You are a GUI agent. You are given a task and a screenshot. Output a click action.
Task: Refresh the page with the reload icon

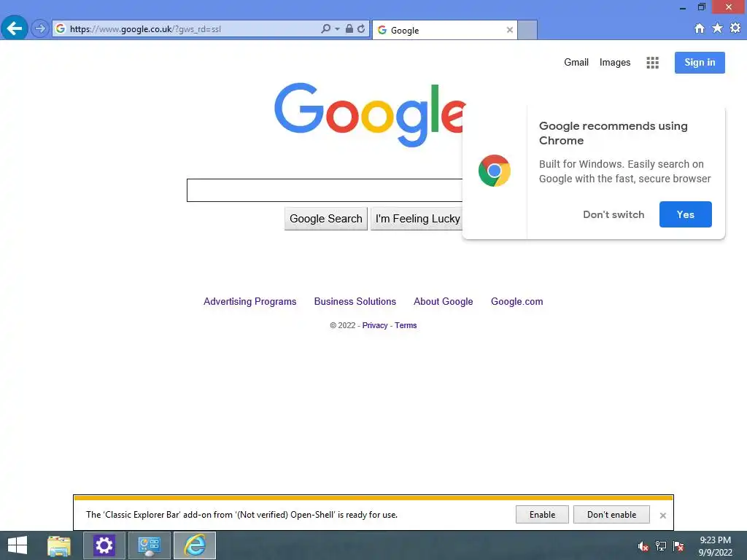361,28
